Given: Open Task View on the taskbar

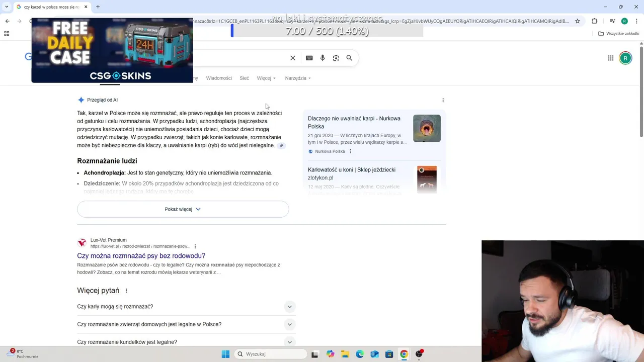Looking at the screenshot, I should (315, 354).
